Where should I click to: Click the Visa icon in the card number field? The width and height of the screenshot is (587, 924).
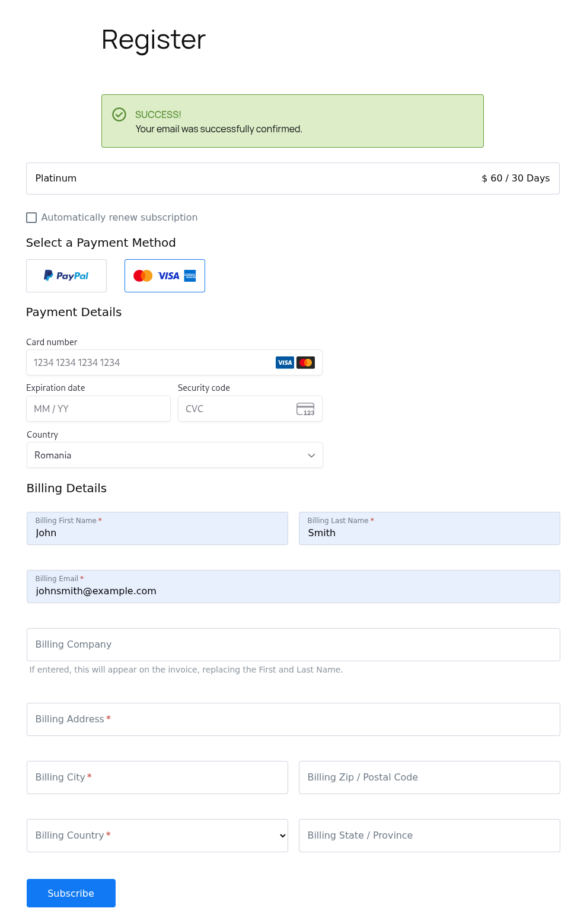click(x=285, y=362)
